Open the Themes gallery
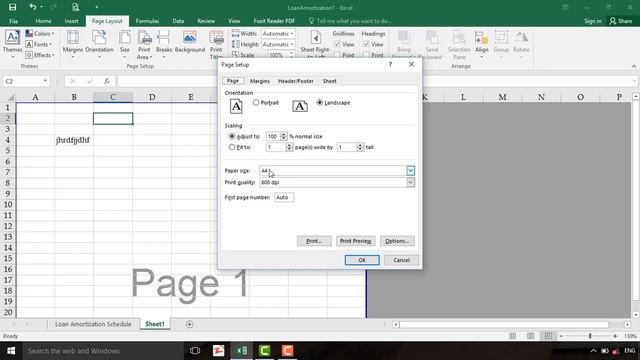The image size is (640, 360). (x=12, y=44)
